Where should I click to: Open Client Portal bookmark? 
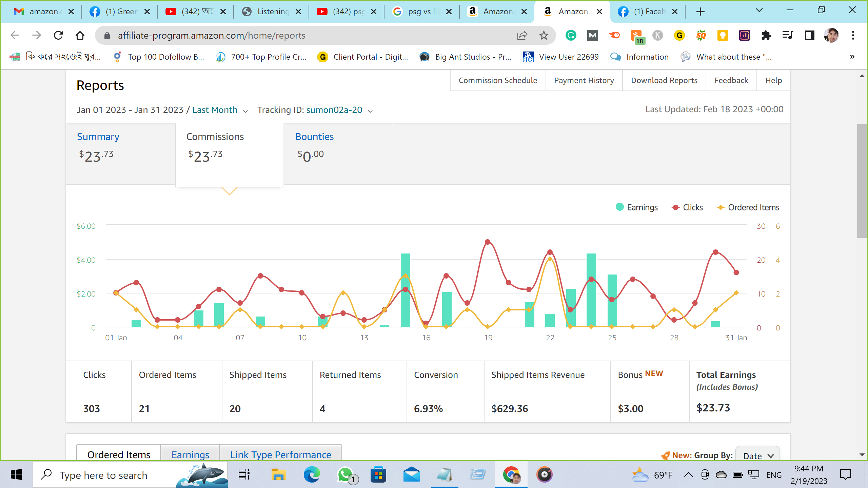(x=363, y=57)
